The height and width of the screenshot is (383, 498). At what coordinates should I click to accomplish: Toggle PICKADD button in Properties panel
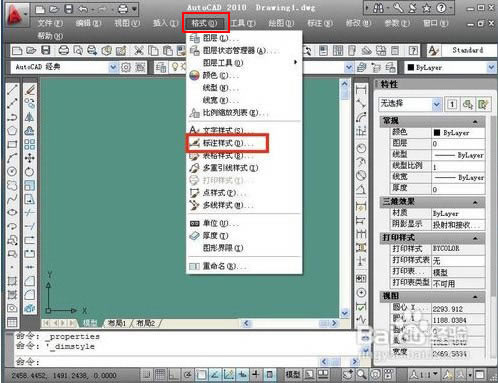click(452, 104)
